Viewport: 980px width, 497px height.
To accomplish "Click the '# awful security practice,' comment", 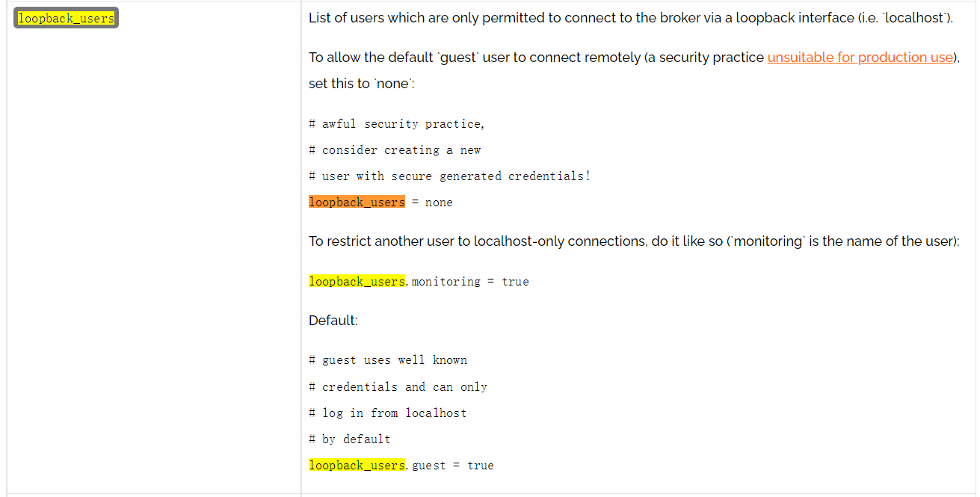I will click(397, 124).
